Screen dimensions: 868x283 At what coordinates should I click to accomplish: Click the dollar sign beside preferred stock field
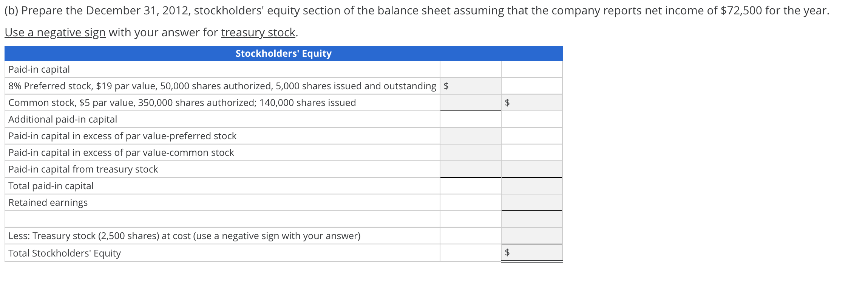(x=446, y=86)
